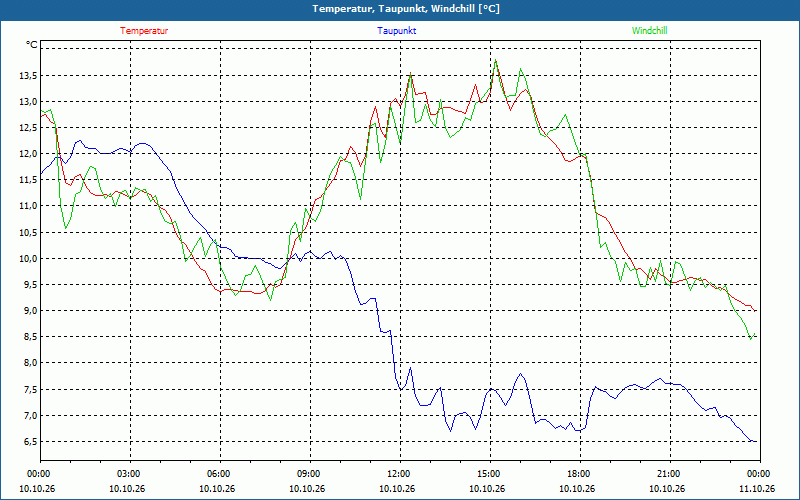
Task: Click the green Windchill legend label
Action: click(x=649, y=31)
